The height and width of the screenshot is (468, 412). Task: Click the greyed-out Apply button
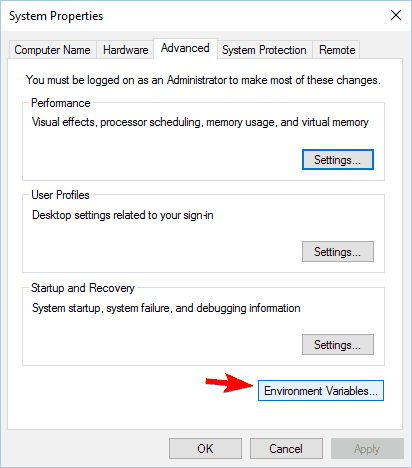(x=367, y=449)
